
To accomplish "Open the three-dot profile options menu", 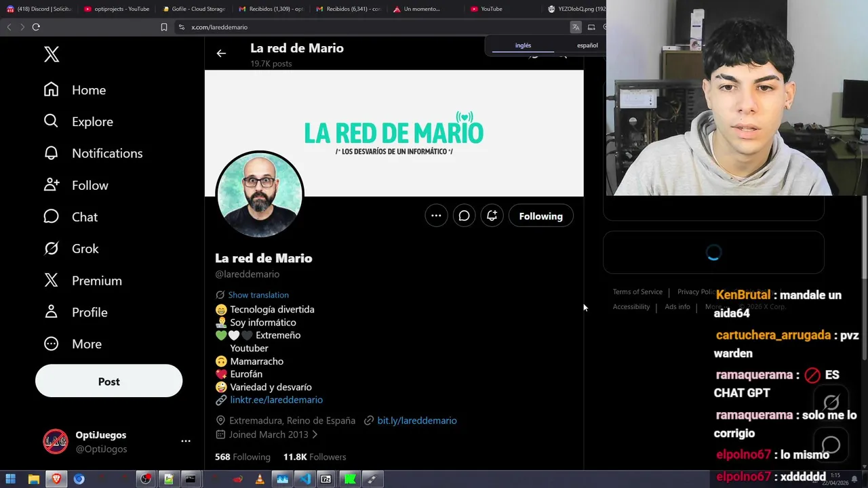I will click(436, 216).
